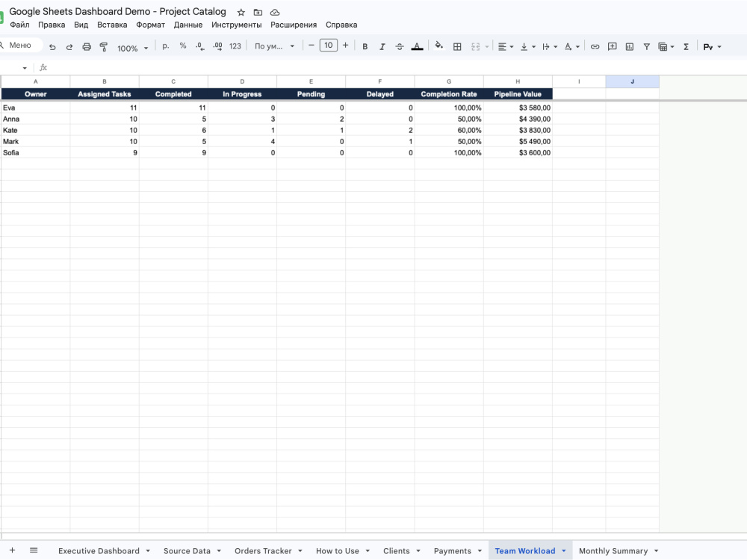Viewport: 747px width, 560px height.
Task: Increase decimal places icon
Action: click(x=217, y=46)
